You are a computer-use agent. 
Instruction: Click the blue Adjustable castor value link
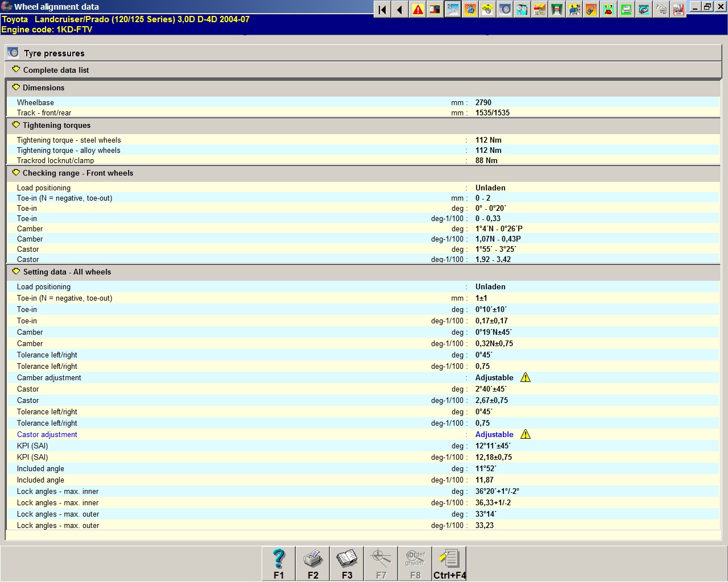click(494, 434)
